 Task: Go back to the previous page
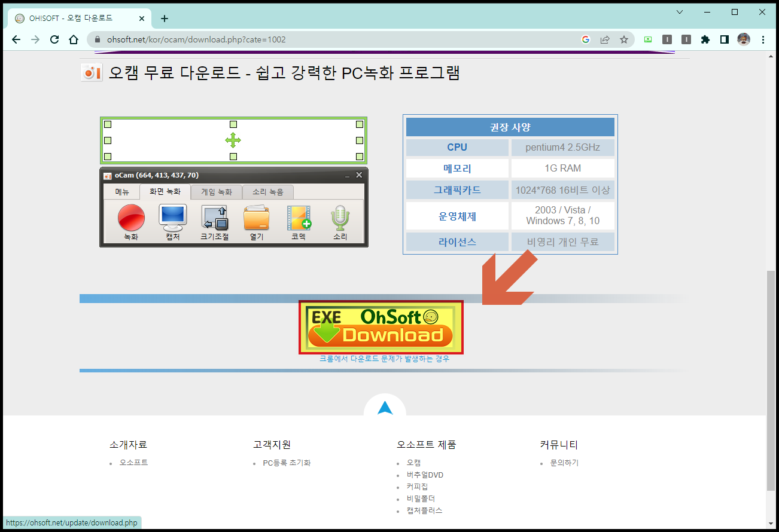tap(16, 39)
